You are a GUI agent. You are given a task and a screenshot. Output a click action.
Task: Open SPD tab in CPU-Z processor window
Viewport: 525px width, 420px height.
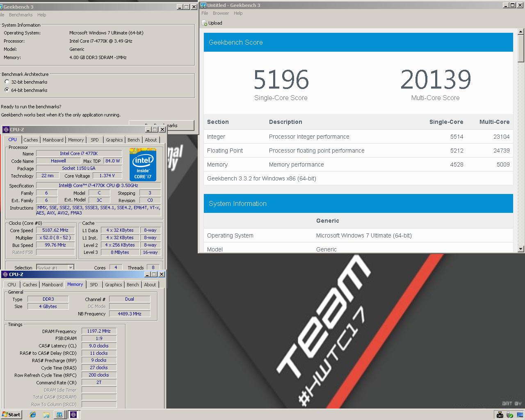(x=95, y=140)
